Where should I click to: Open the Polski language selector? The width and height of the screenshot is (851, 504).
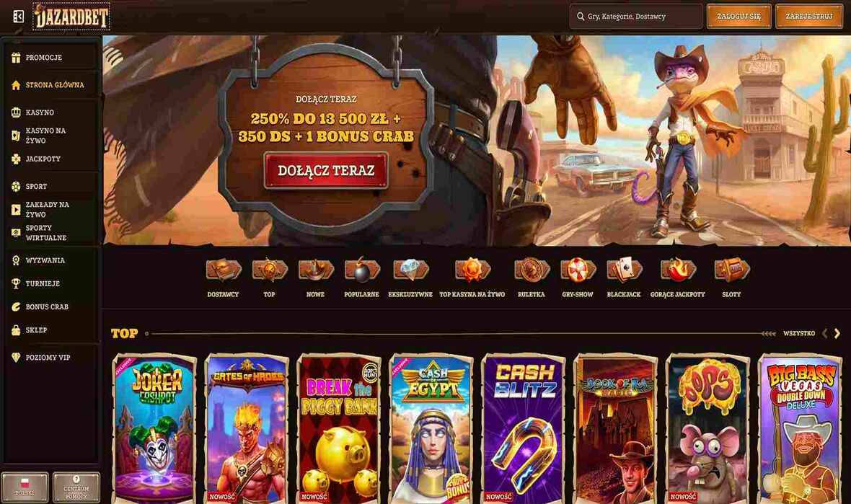click(25, 487)
